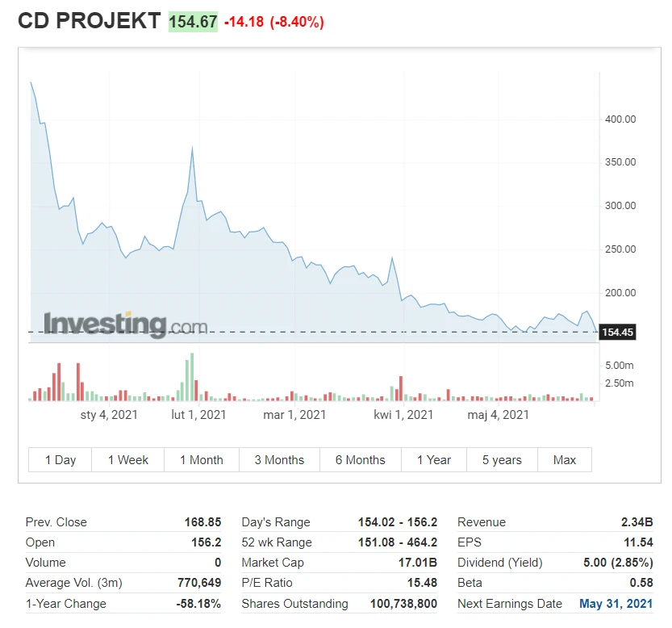Viewport: 672px width, 628px height.
Task: Click the Revenue label
Action: pyautogui.click(x=482, y=522)
